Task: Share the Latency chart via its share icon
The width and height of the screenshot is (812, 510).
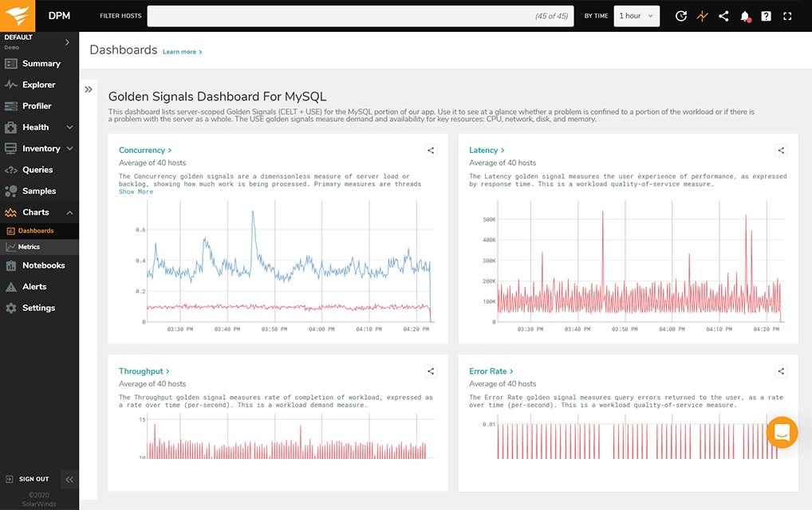Action: (x=780, y=150)
